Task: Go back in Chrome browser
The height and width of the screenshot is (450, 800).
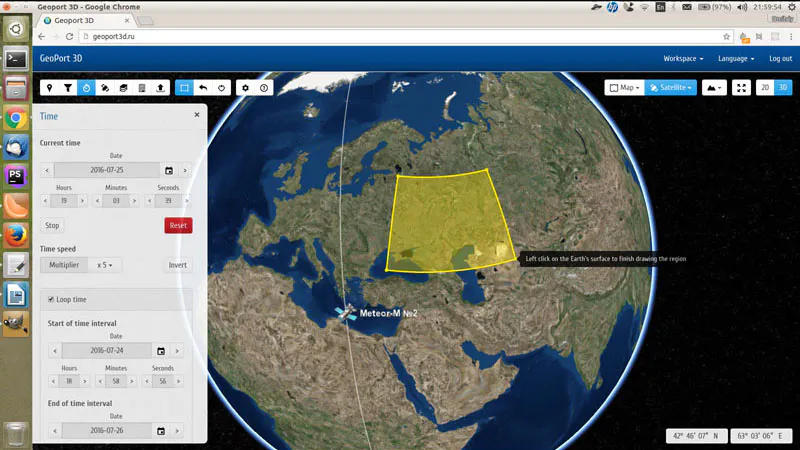Action: [x=42, y=36]
